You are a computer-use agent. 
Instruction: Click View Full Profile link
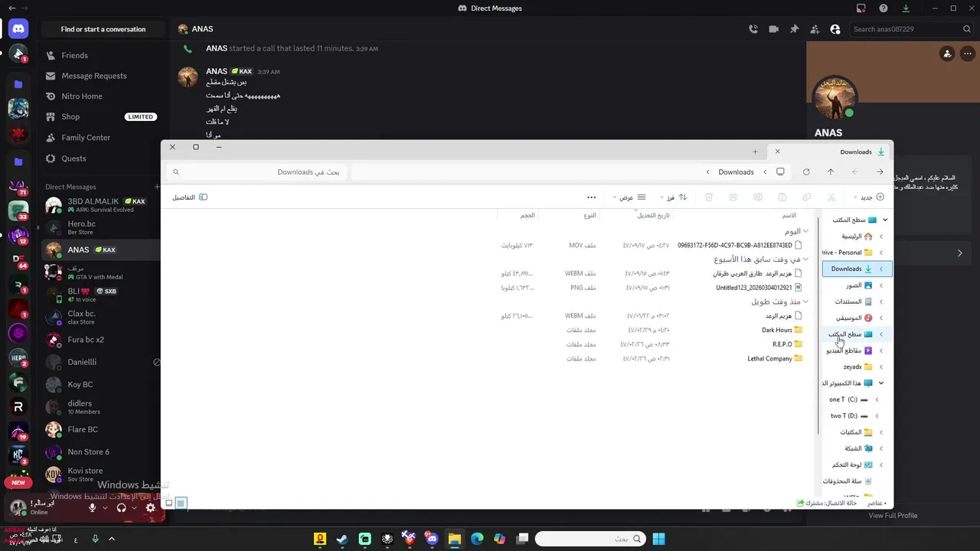point(893,515)
